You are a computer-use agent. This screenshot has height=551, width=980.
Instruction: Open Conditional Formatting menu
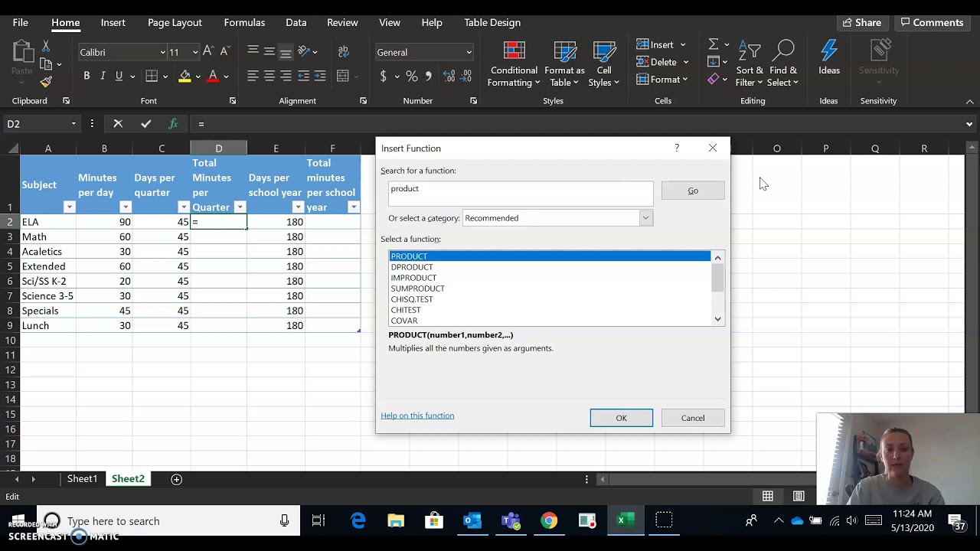coord(514,64)
